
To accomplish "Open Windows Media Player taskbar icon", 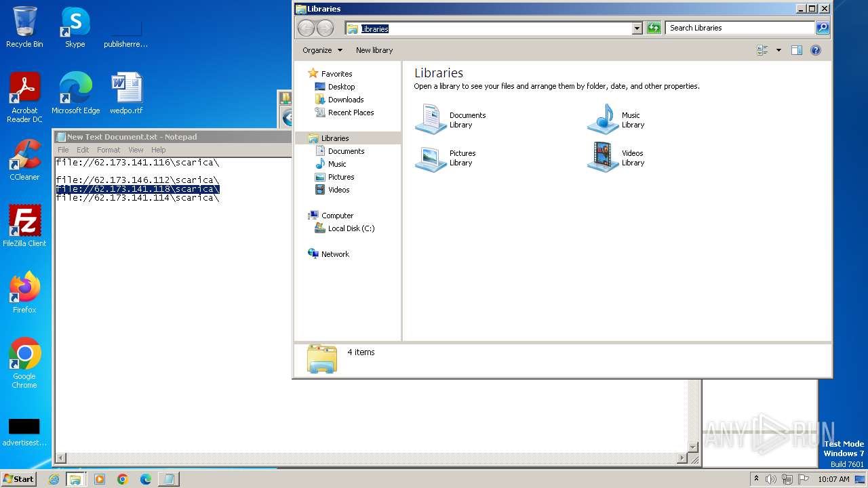I will coord(100,479).
